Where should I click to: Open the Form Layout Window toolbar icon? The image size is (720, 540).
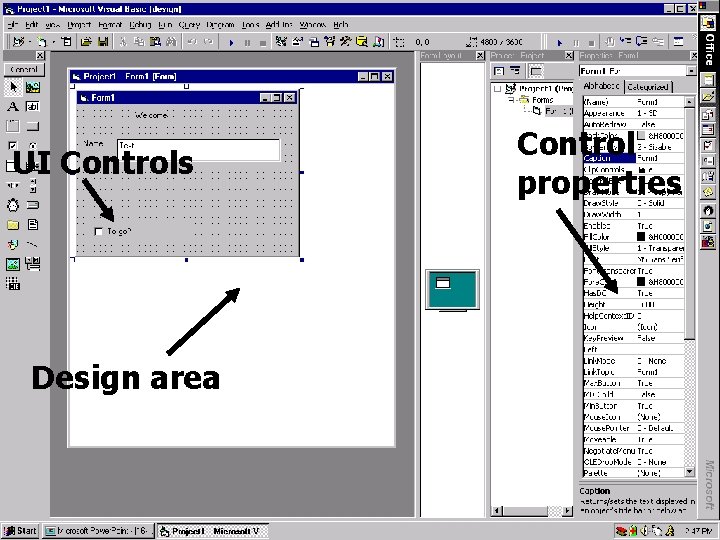[314, 42]
